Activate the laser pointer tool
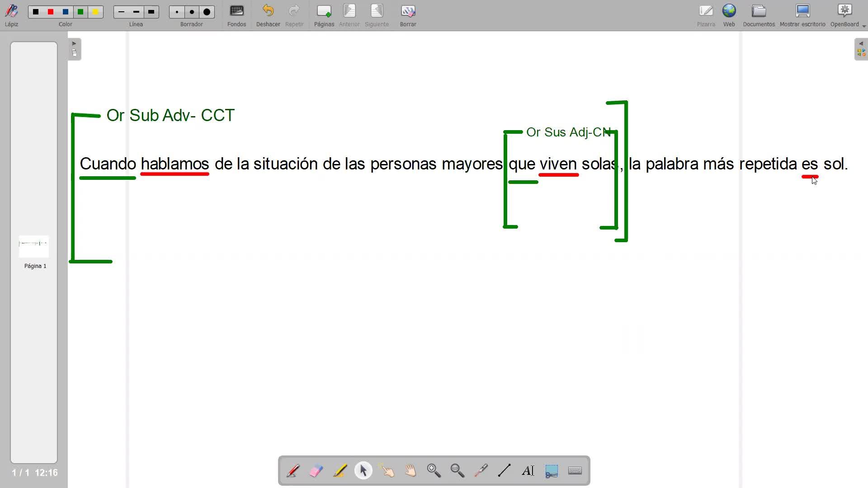 [x=481, y=471]
